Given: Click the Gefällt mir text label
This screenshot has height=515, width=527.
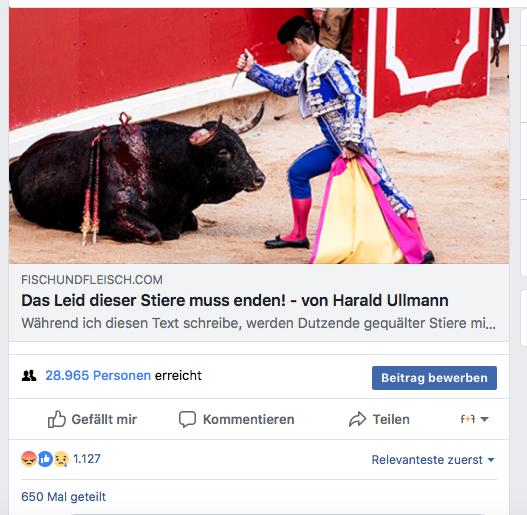Looking at the screenshot, I should point(104,420).
